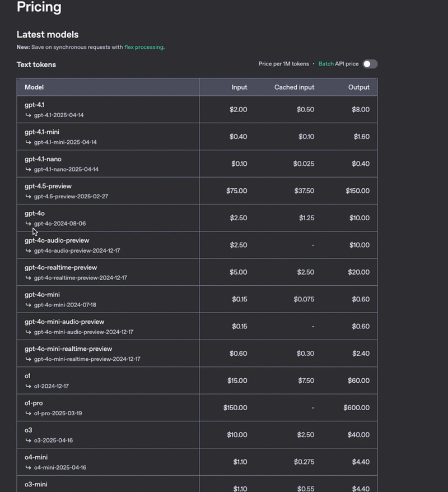
Task: Select the gpt-4.1-nano model name
Action: click(x=43, y=159)
